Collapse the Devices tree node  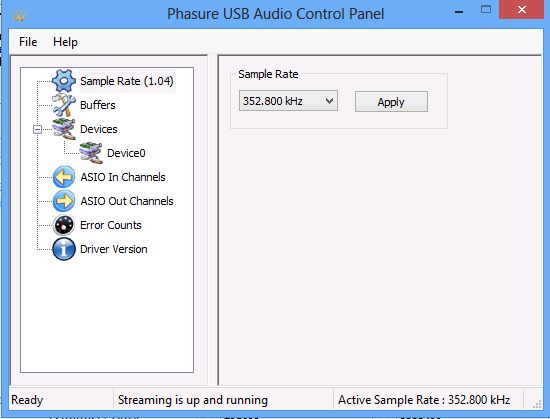[37, 129]
